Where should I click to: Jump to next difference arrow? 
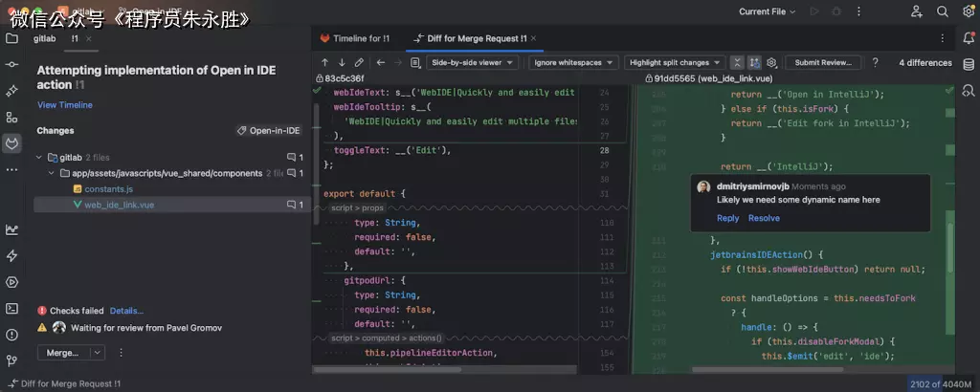tap(342, 62)
